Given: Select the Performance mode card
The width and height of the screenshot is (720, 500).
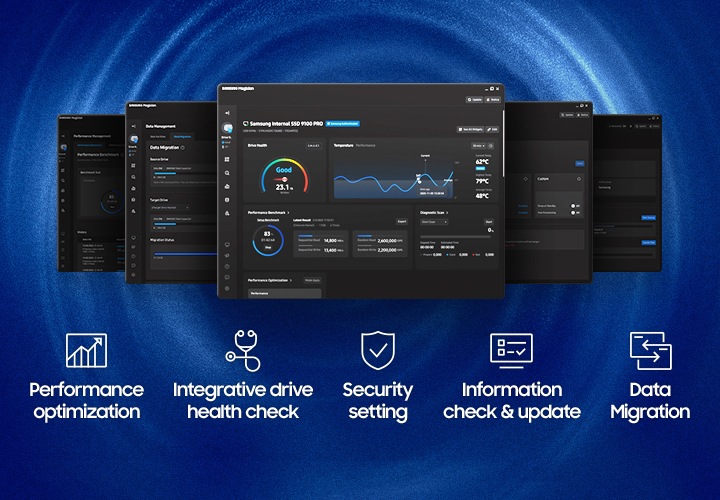Looking at the screenshot, I should [285, 293].
